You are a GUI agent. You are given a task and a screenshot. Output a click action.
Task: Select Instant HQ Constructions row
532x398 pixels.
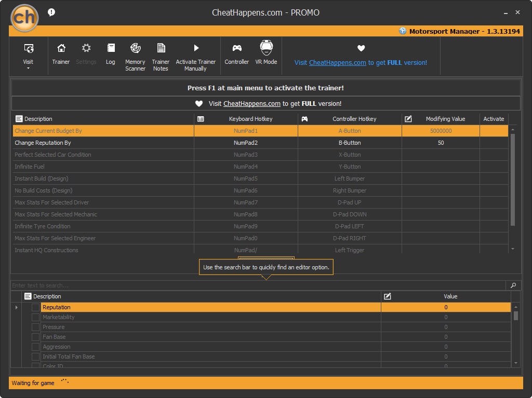260,249
